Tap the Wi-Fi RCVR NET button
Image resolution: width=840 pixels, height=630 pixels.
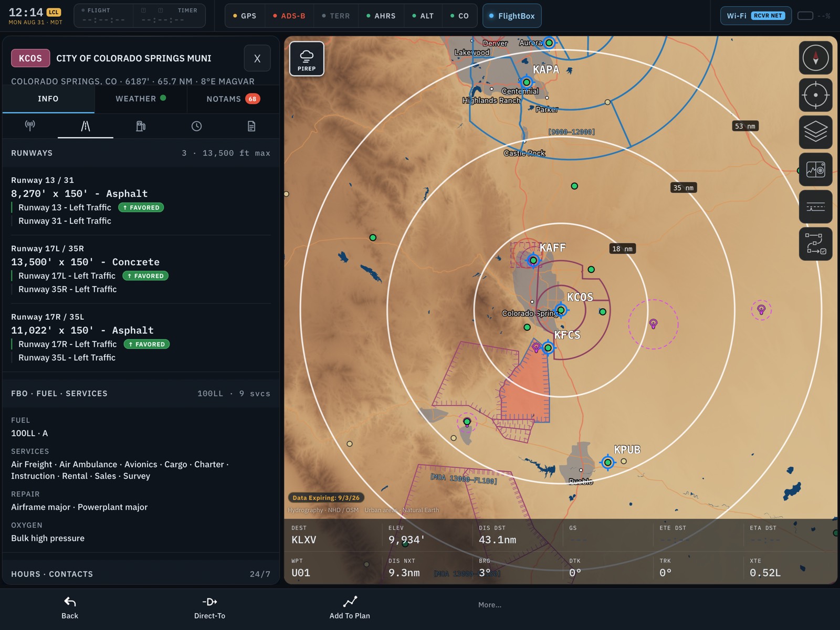pyautogui.click(x=755, y=16)
